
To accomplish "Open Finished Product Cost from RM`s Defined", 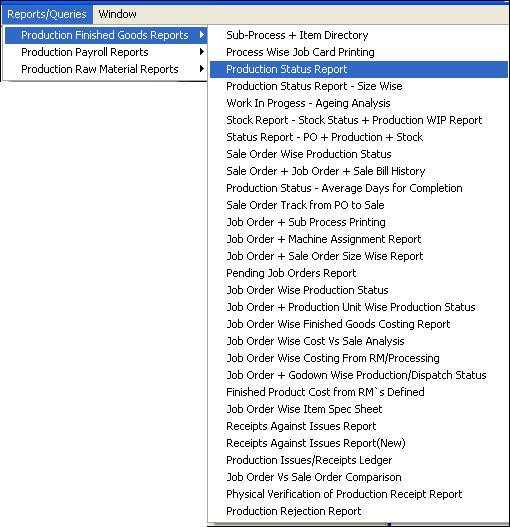I will [359, 392].
